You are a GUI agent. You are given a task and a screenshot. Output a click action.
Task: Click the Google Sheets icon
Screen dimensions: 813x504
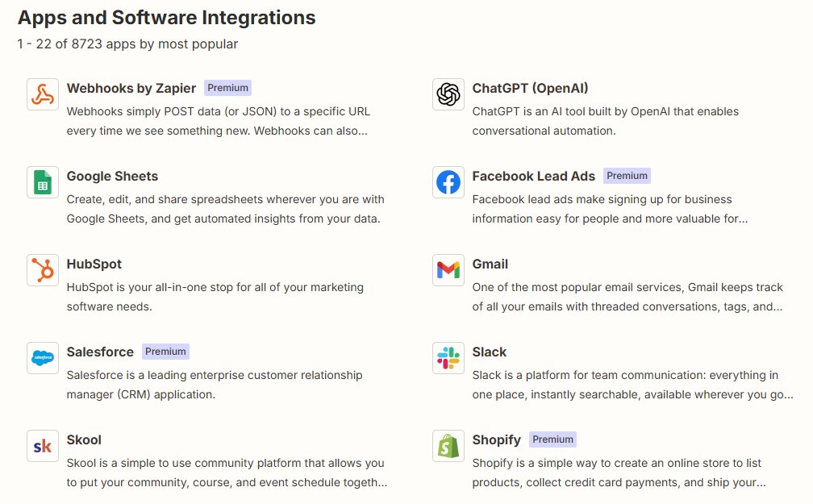point(43,182)
